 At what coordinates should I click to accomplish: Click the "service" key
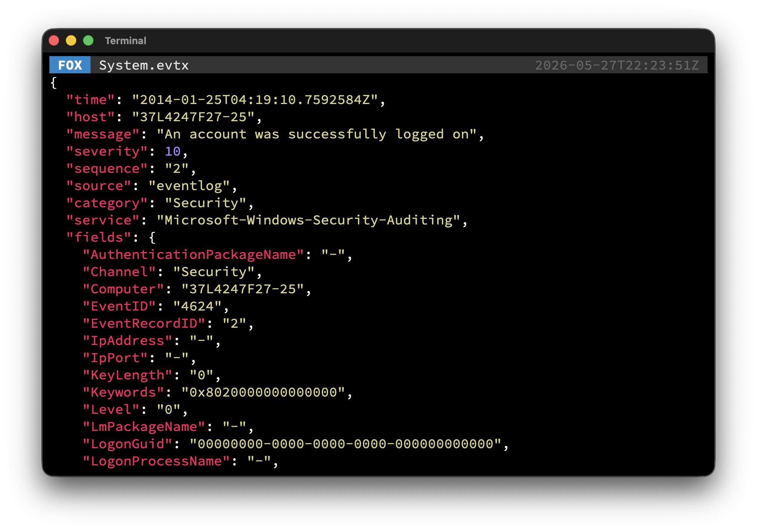103,220
